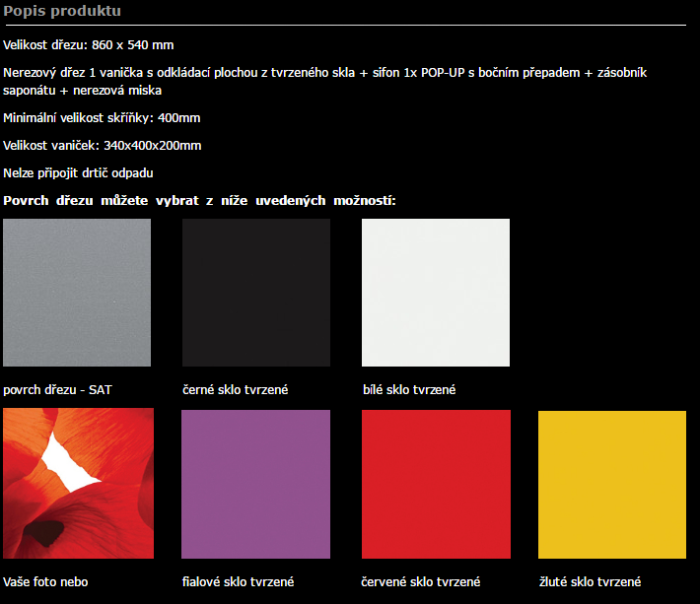This screenshot has width=700, height=604.
Task: Click the 'žluté sklo tvrzené' caption
Action: pyautogui.click(x=590, y=582)
